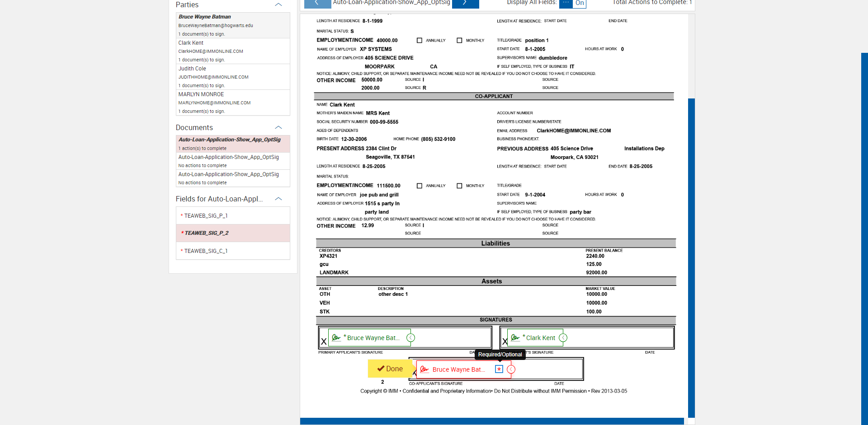Go to the next document with the right arrow
The image size is (868, 425).
tap(465, 4)
